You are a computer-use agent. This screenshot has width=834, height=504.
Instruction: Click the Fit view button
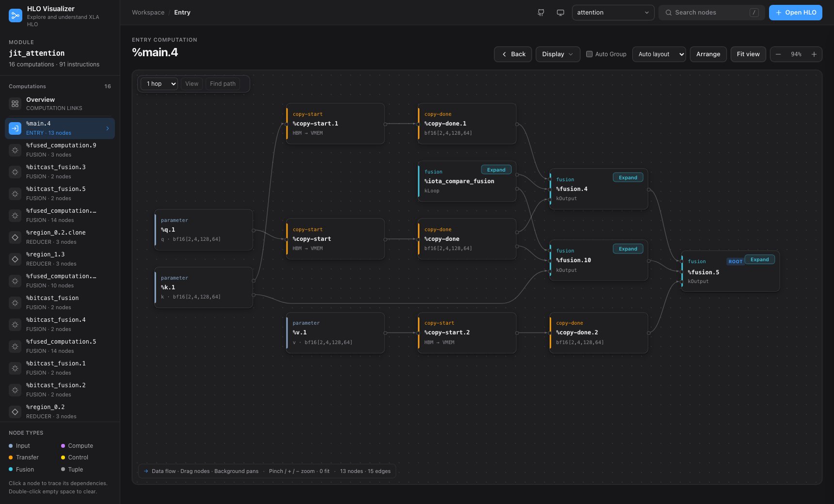(748, 54)
